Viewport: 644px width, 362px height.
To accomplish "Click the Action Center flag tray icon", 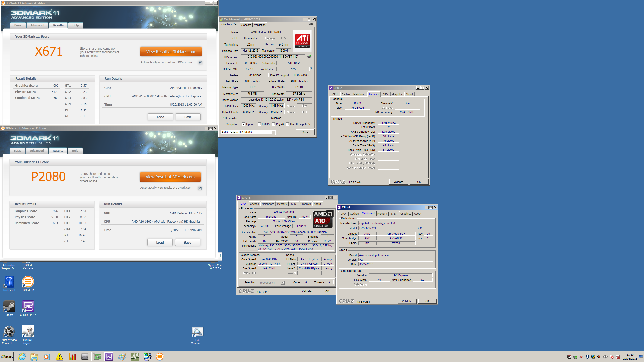I will point(612,357).
